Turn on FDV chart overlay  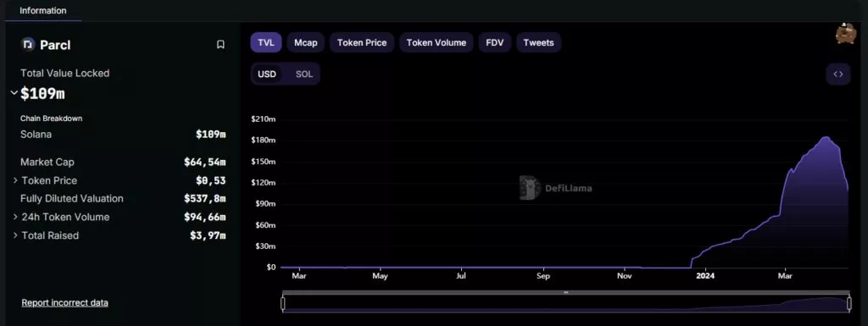tap(495, 42)
